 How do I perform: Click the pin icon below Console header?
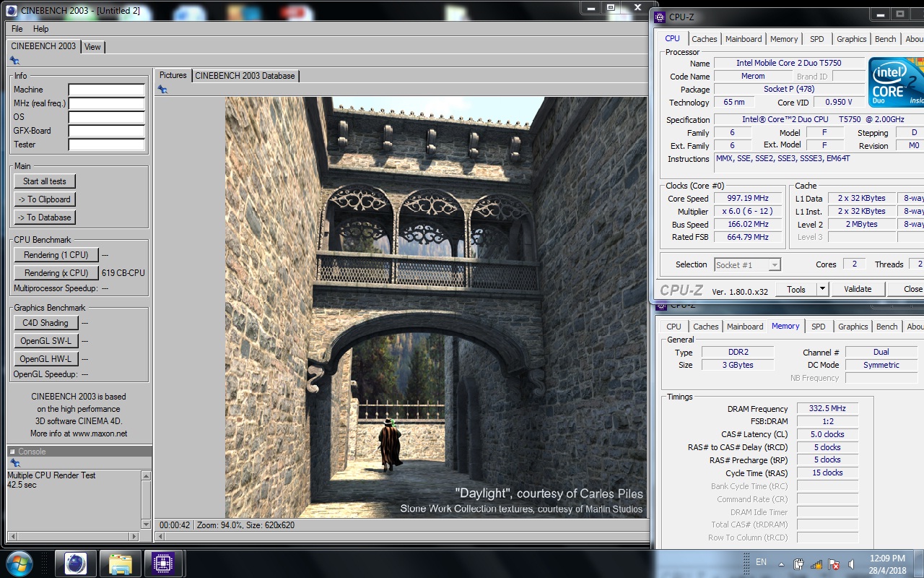pos(14,463)
